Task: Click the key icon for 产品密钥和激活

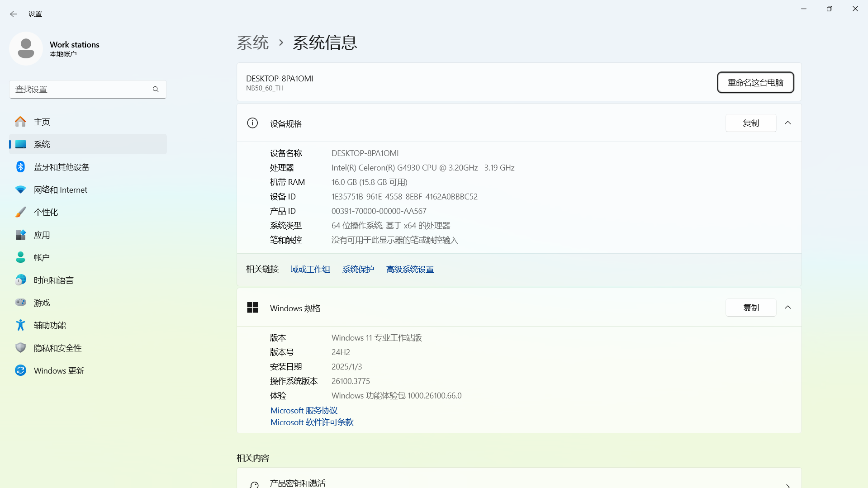Action: [254, 484]
